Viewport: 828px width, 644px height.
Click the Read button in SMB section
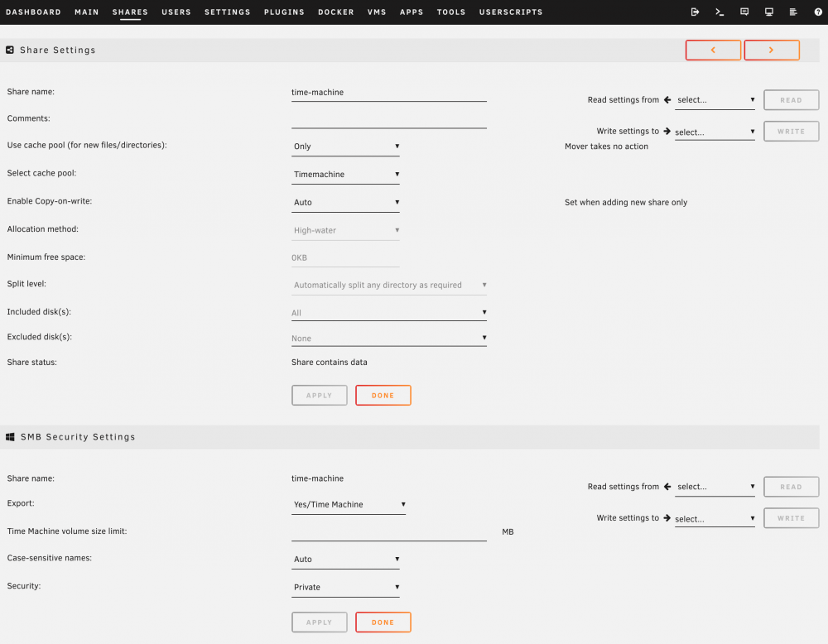point(791,487)
